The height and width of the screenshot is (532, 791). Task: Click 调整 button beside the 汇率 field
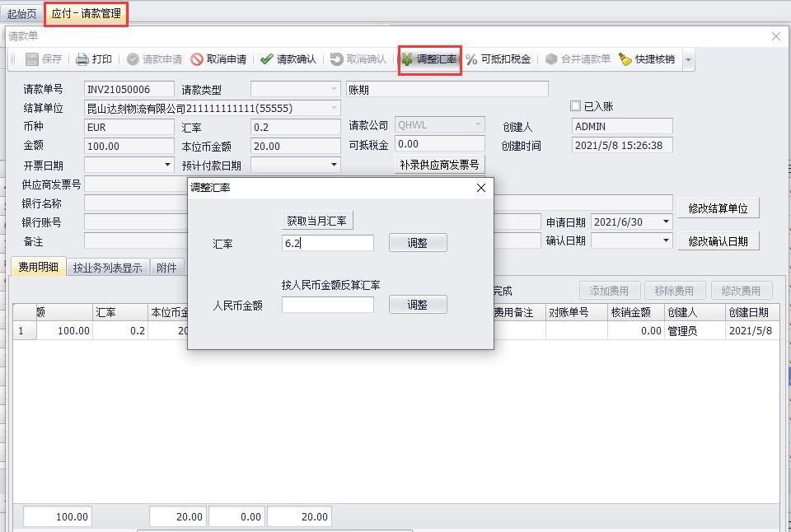[417, 243]
